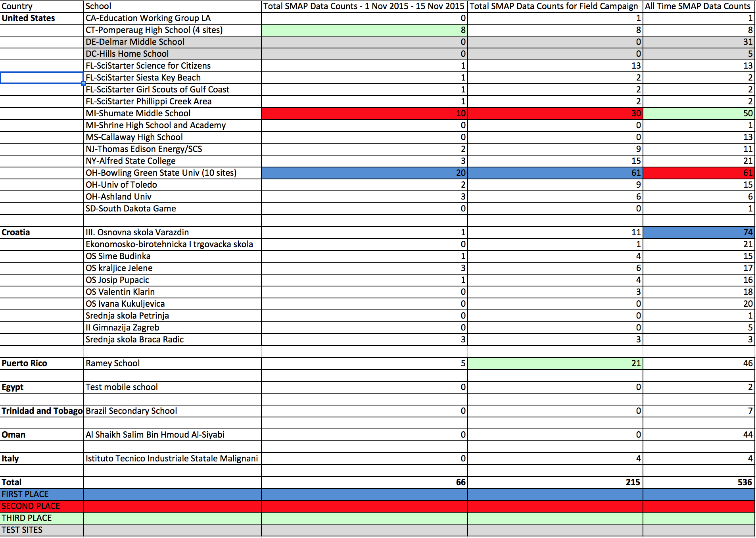This screenshot has height=538, width=756.
Task: Select 'OS Valentin Klarin' cell
Action: coord(173,292)
